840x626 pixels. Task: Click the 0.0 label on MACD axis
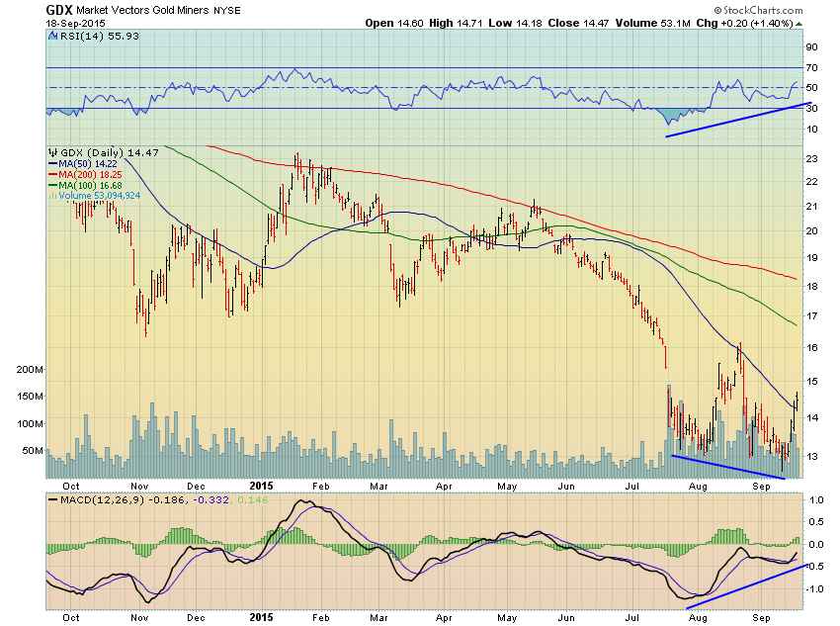pos(816,545)
